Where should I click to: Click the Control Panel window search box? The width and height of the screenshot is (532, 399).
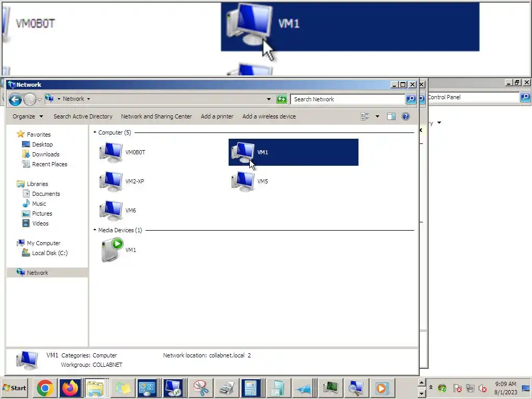coord(473,97)
